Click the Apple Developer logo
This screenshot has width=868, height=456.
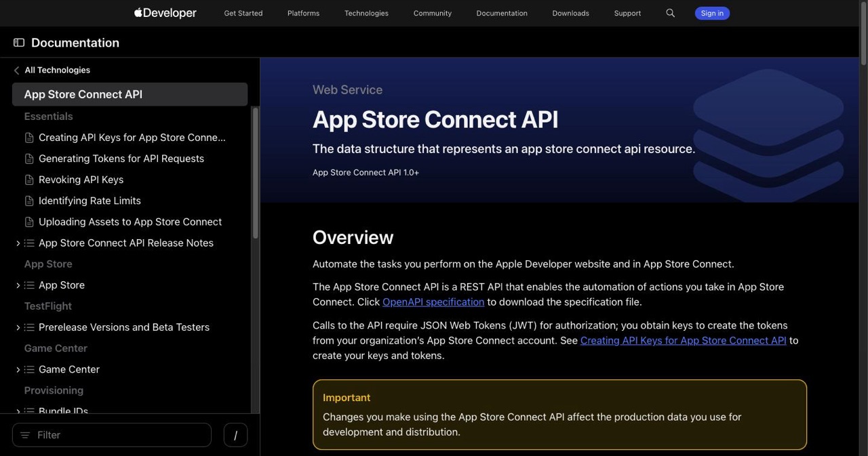click(165, 13)
